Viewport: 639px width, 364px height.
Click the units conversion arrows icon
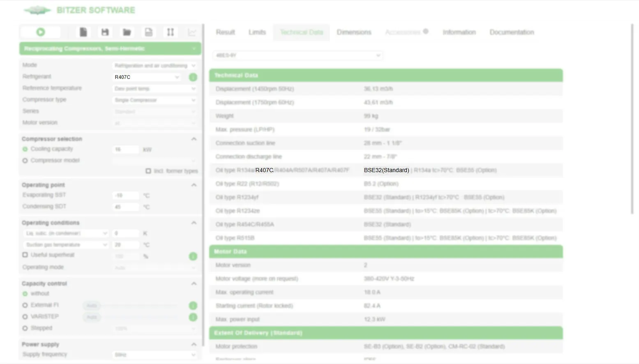171,32
